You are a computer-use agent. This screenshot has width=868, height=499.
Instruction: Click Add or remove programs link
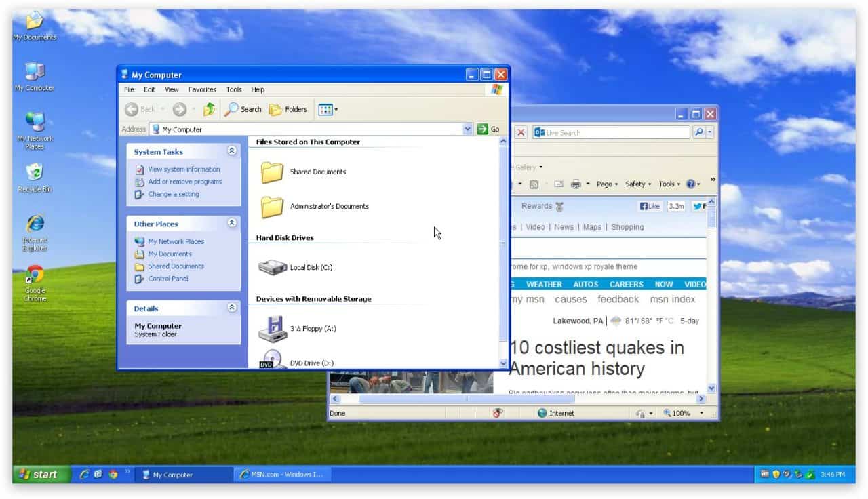pos(184,182)
